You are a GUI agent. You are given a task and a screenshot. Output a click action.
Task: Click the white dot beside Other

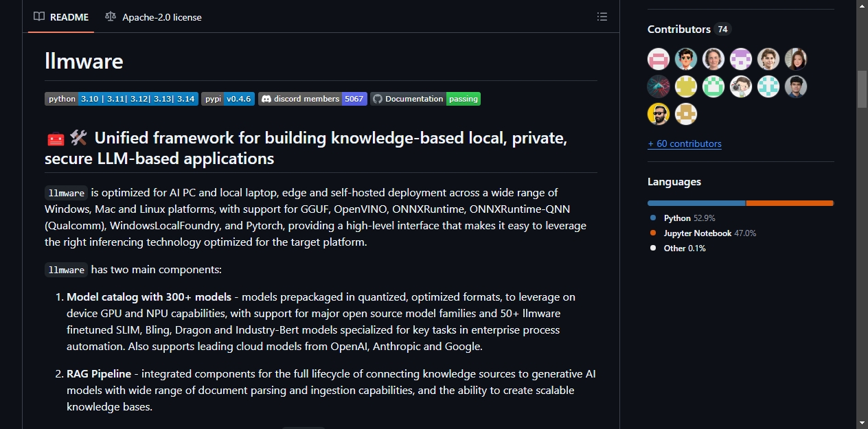coord(653,248)
